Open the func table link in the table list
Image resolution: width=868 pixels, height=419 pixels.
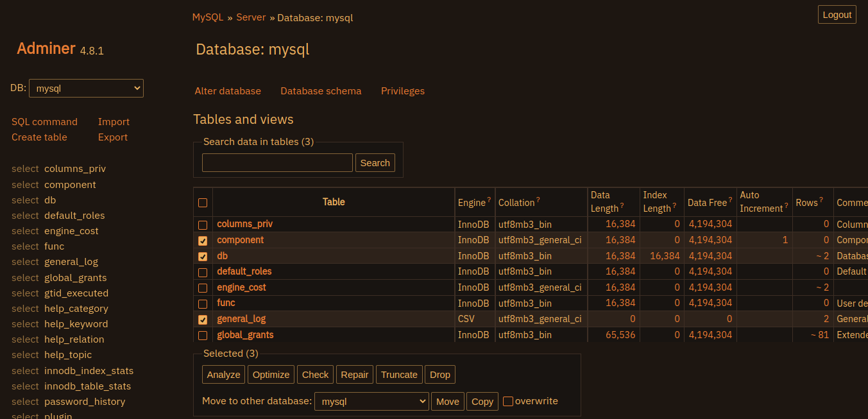226,303
